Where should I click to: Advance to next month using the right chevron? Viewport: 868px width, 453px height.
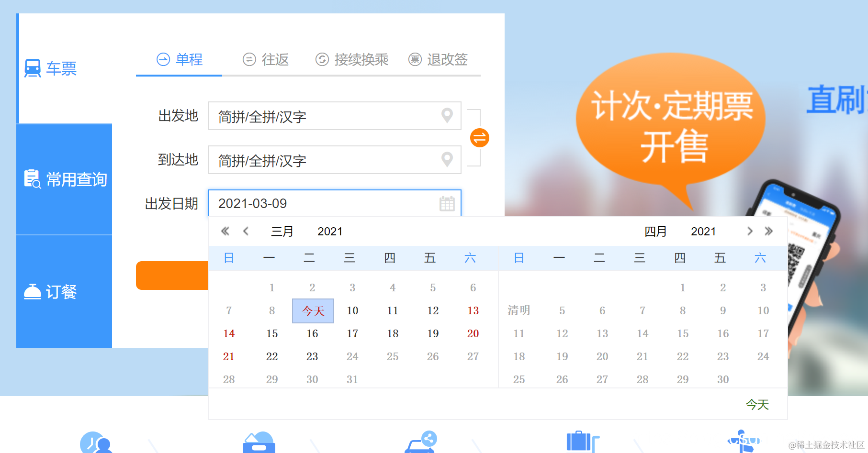coord(750,231)
